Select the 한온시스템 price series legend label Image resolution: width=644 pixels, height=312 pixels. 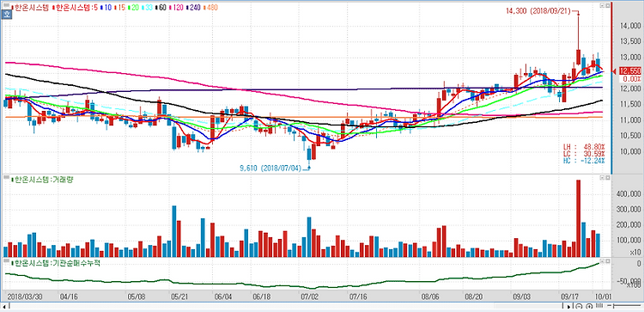[31, 7]
